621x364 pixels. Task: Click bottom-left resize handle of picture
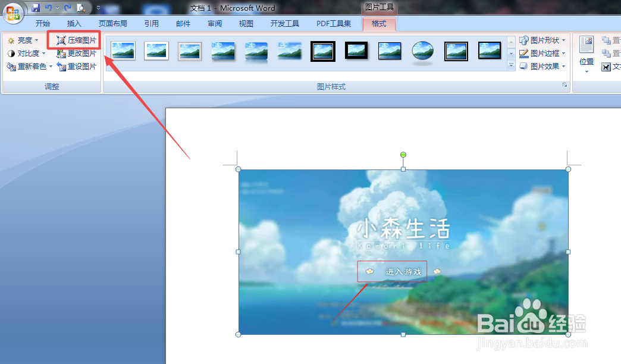click(238, 335)
